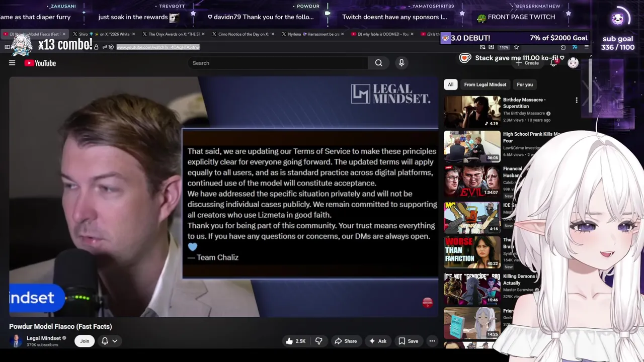
Task: Open the browser zoom 110% indicator
Action: [504, 47]
